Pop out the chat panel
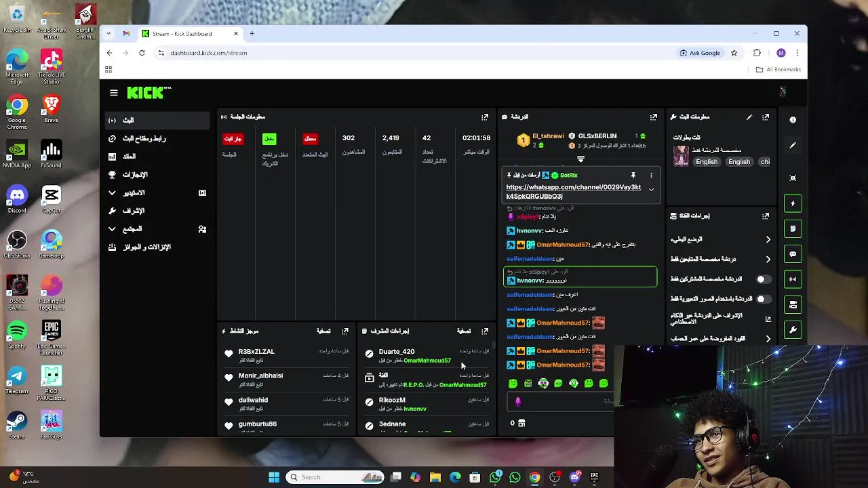868x488 pixels. pos(653,117)
